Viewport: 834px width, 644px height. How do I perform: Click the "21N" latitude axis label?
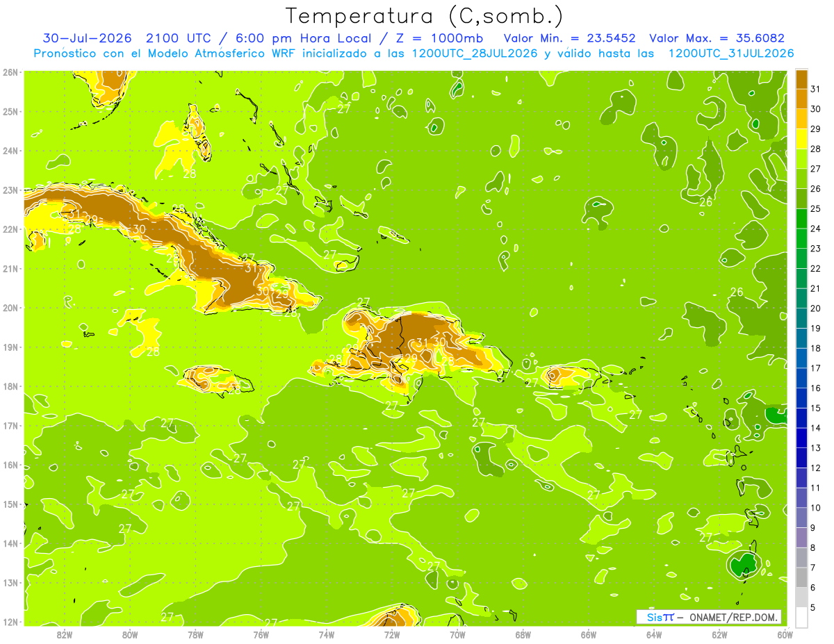pyautogui.click(x=10, y=268)
